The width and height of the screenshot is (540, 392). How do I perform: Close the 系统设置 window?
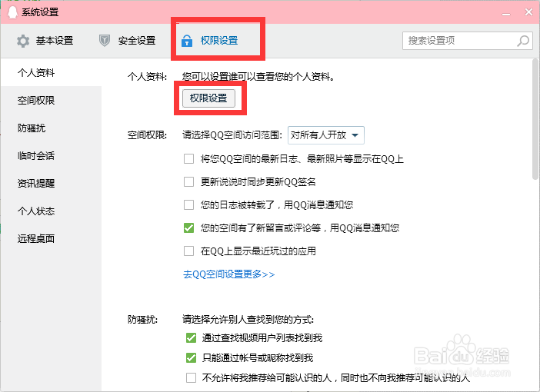tap(528, 12)
